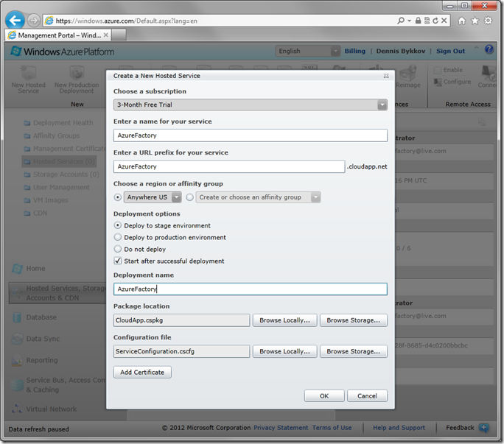
Task: Click the browser Back arrow button
Action: click(x=15, y=21)
